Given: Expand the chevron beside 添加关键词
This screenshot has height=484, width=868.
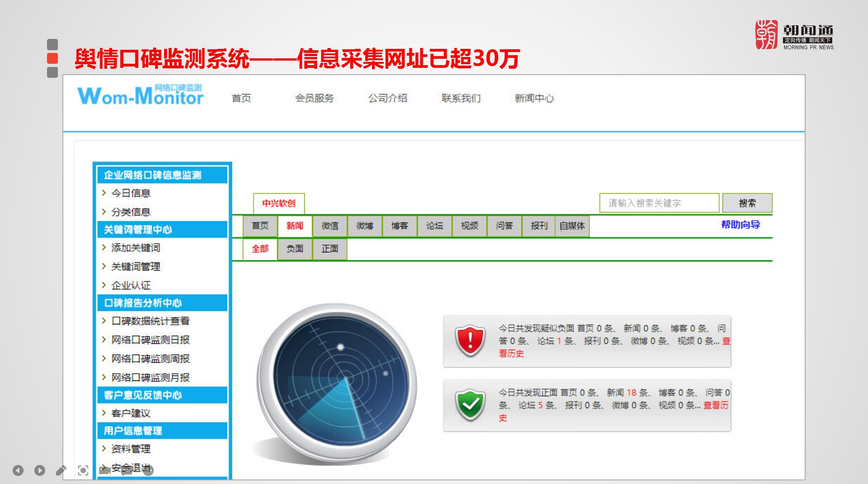Looking at the screenshot, I should pyautogui.click(x=104, y=247).
